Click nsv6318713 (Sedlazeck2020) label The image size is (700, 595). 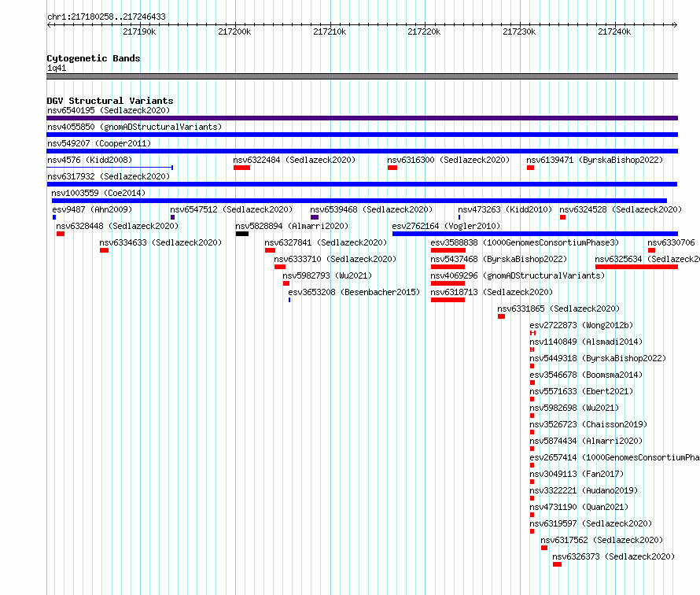492,292
